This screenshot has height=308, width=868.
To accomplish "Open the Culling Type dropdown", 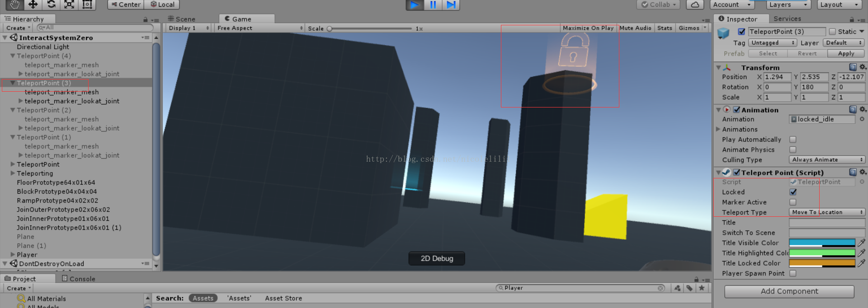I will 827,160.
